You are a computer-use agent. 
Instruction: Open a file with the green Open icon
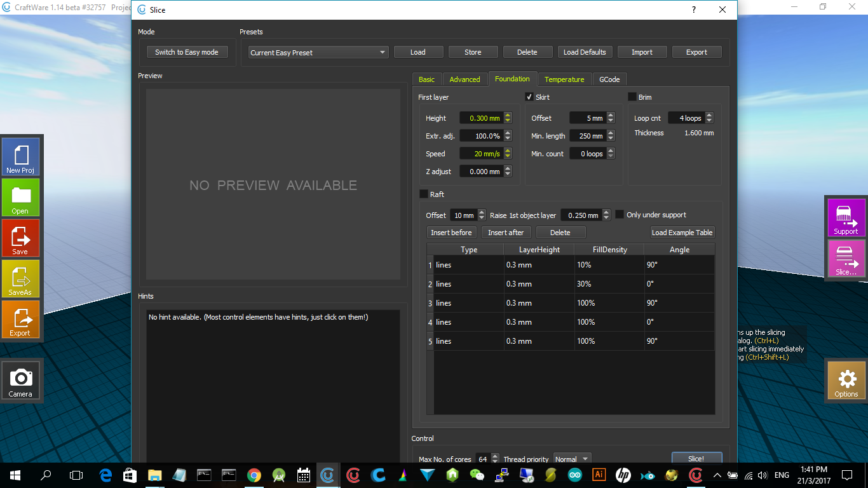click(x=21, y=196)
